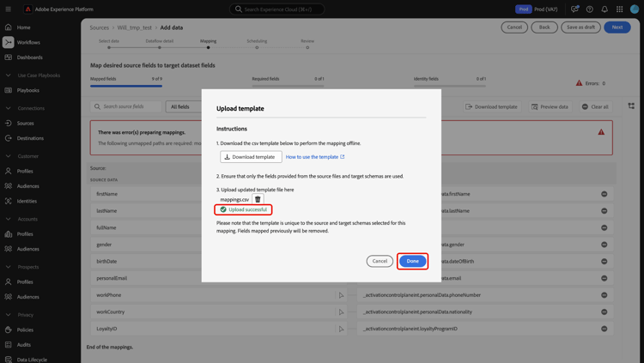Open the user profile avatar
Viewport: 644px width, 363px height.
635,9
